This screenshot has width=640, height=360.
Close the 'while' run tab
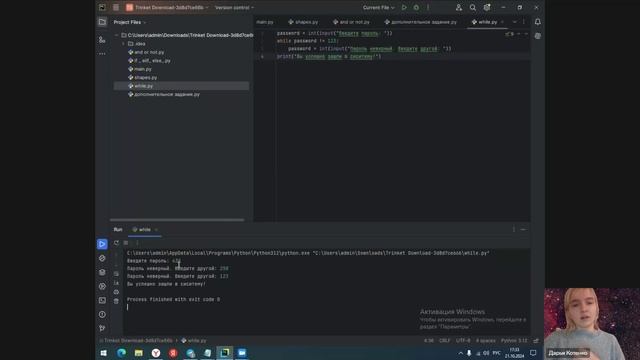point(156,230)
